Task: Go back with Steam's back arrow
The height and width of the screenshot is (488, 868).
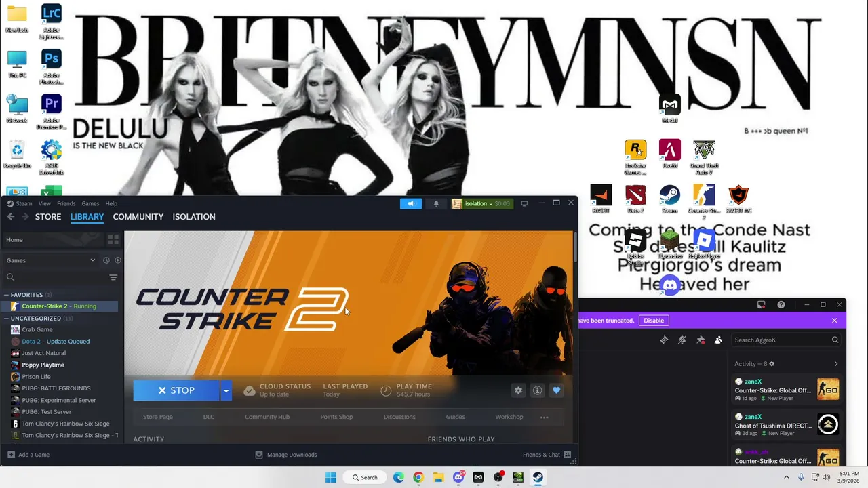Action: (11, 217)
